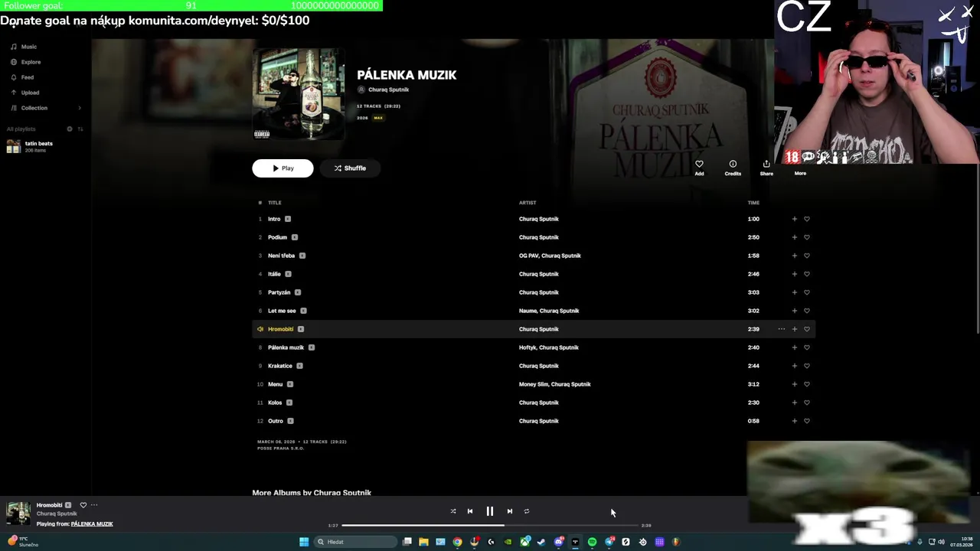980x551 pixels.
Task: Like the Outro track
Action: point(807,421)
